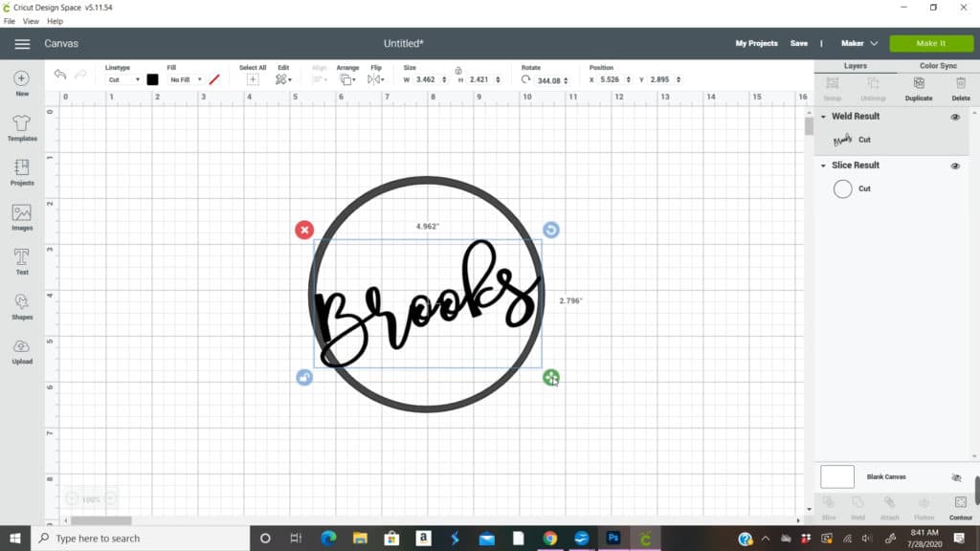This screenshot has height=551, width=980.
Task: Click the Position Y field
Action: [660, 80]
